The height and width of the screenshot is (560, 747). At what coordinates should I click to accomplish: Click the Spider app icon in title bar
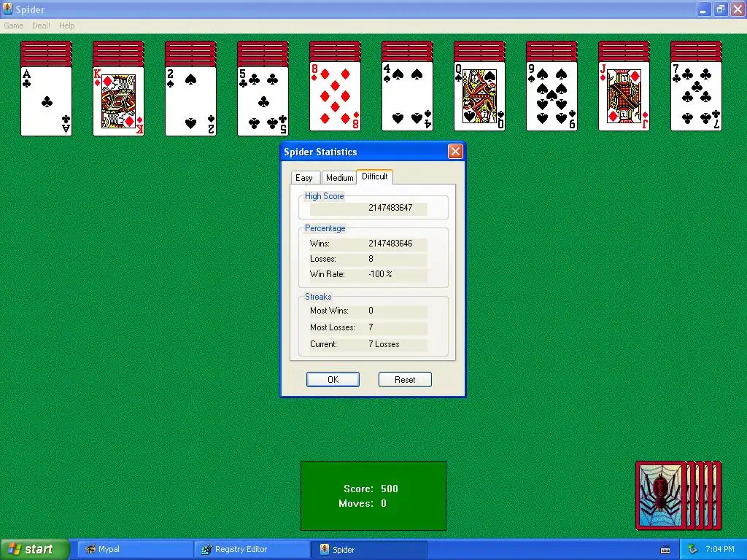tap(7, 9)
